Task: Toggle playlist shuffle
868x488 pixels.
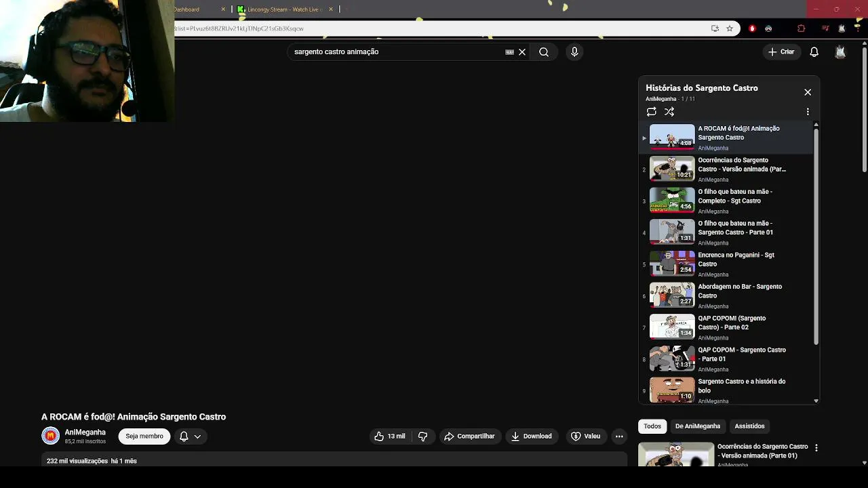Action: (669, 112)
